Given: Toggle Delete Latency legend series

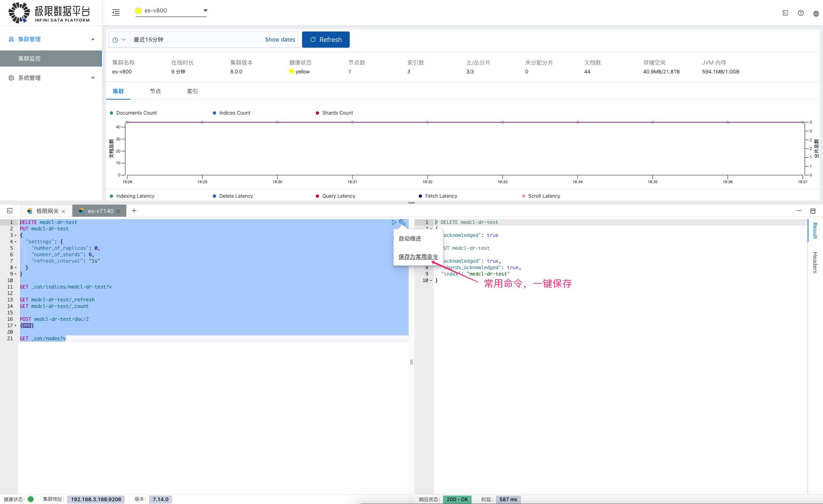Looking at the screenshot, I should [x=233, y=196].
